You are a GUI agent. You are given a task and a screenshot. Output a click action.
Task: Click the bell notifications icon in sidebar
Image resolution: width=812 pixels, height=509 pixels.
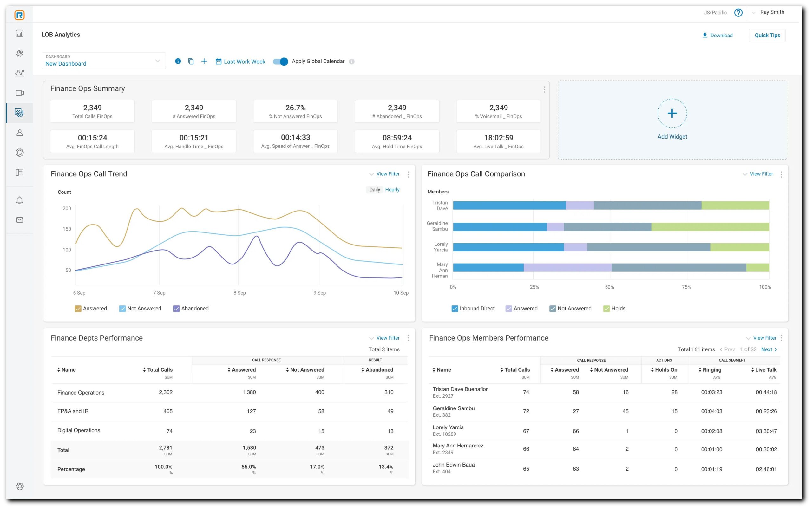(x=20, y=200)
